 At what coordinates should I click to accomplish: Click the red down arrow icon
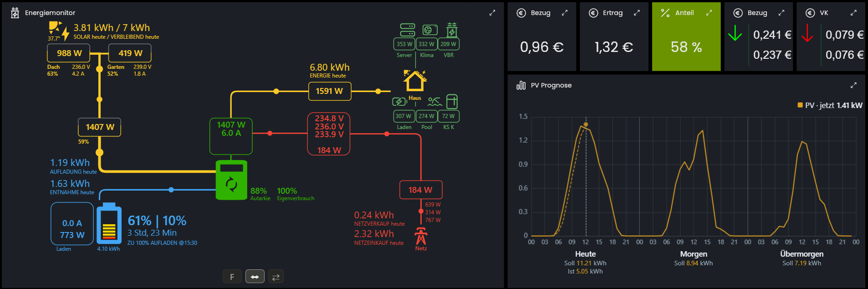[807, 33]
